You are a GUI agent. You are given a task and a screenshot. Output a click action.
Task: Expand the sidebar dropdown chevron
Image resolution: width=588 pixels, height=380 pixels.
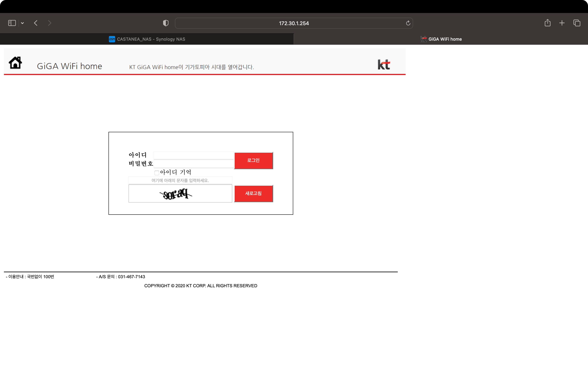click(22, 23)
